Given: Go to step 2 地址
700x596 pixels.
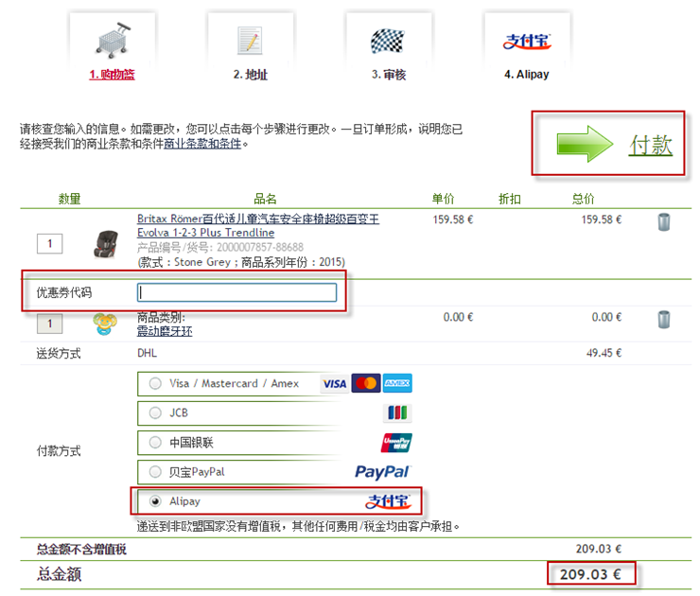Looking at the screenshot, I should point(251,75).
